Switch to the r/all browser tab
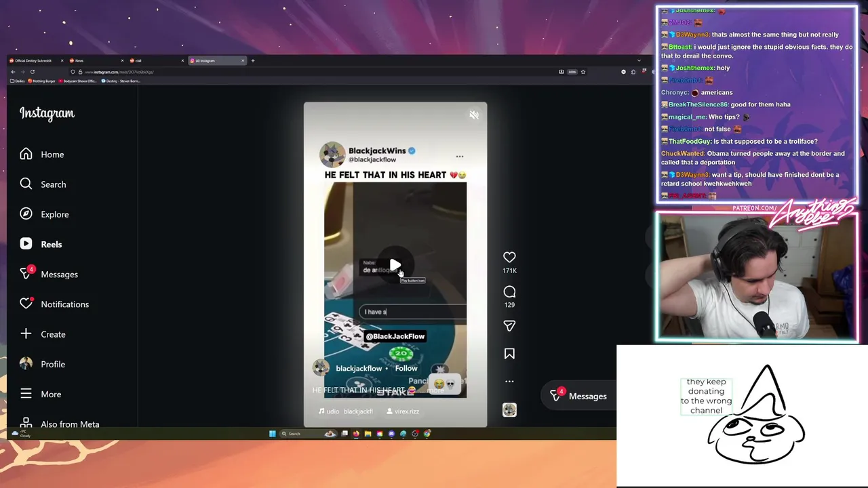This screenshot has width=868, height=488. point(157,60)
